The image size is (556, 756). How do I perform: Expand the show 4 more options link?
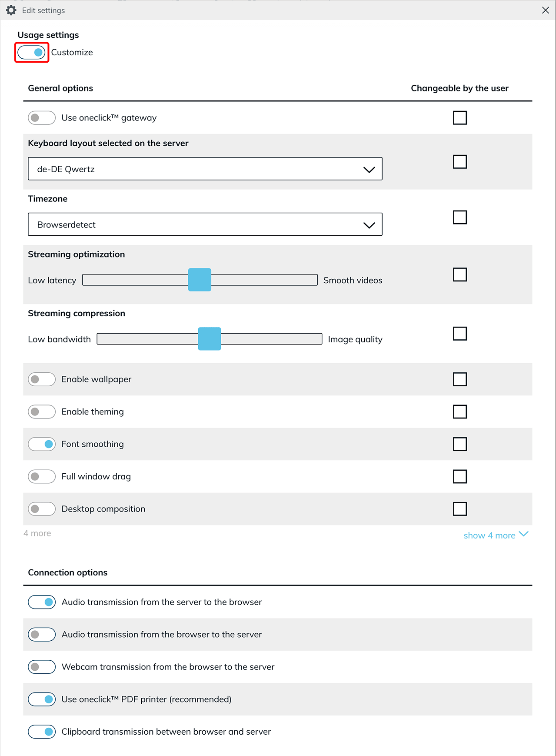click(x=496, y=535)
